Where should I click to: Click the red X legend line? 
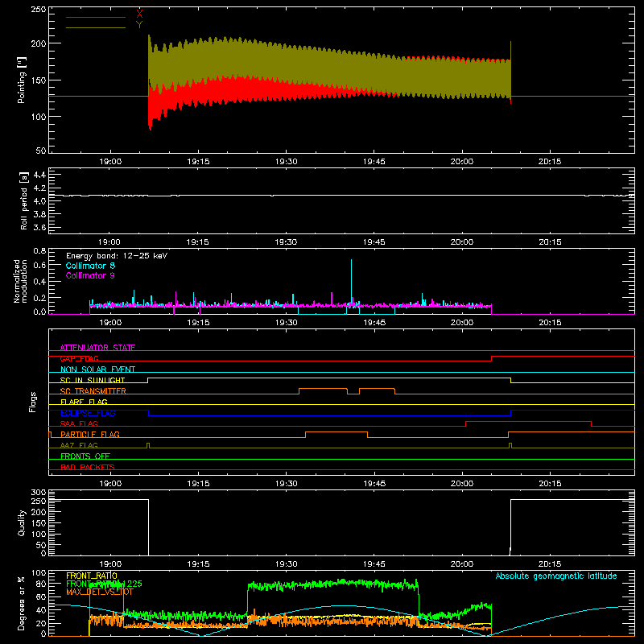pos(96,17)
